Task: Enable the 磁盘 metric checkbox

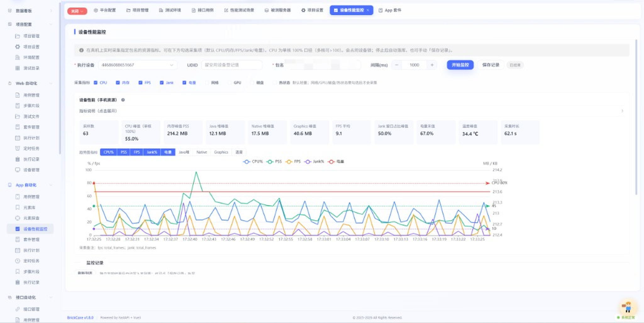Action: [252, 83]
